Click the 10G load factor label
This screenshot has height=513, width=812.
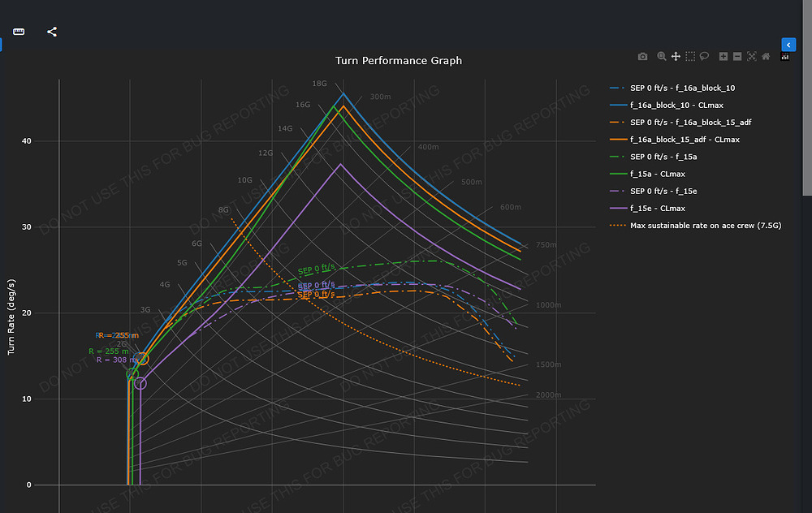[x=245, y=180]
